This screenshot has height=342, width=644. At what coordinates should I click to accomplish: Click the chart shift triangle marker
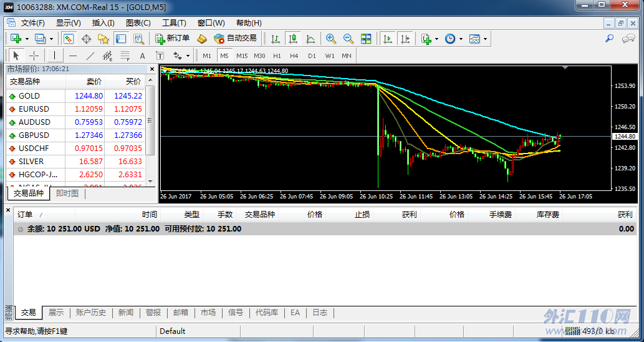point(565,68)
